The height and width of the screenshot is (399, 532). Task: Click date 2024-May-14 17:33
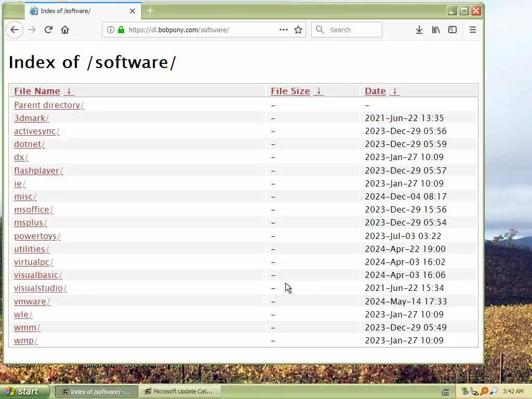click(x=406, y=302)
